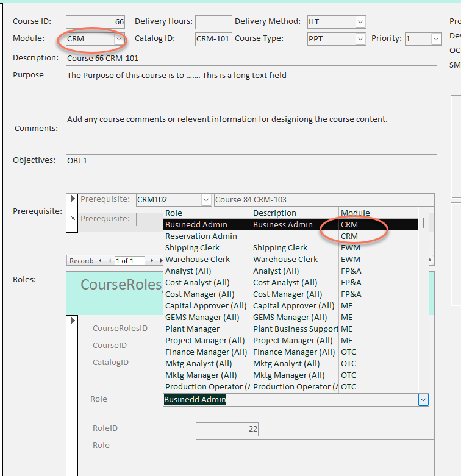Choose GEMS Manager (All) role
Viewport: 461px width, 476px height.
(x=291, y=318)
